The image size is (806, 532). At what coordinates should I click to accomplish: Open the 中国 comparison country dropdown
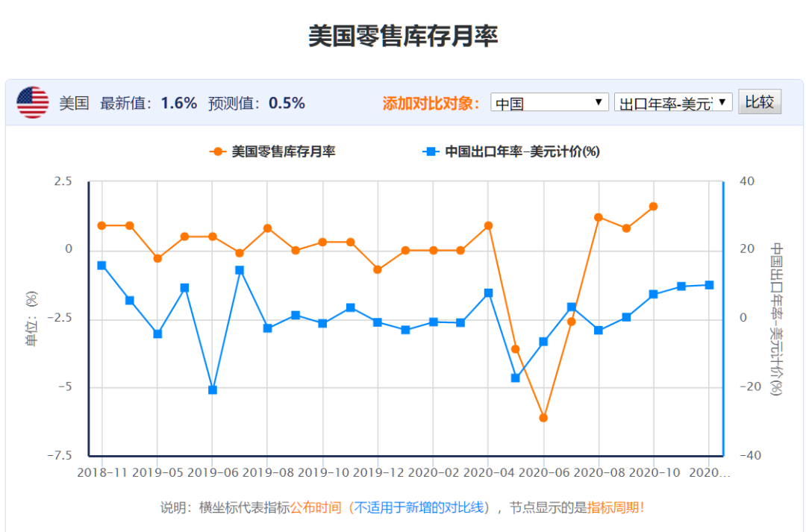(x=549, y=102)
